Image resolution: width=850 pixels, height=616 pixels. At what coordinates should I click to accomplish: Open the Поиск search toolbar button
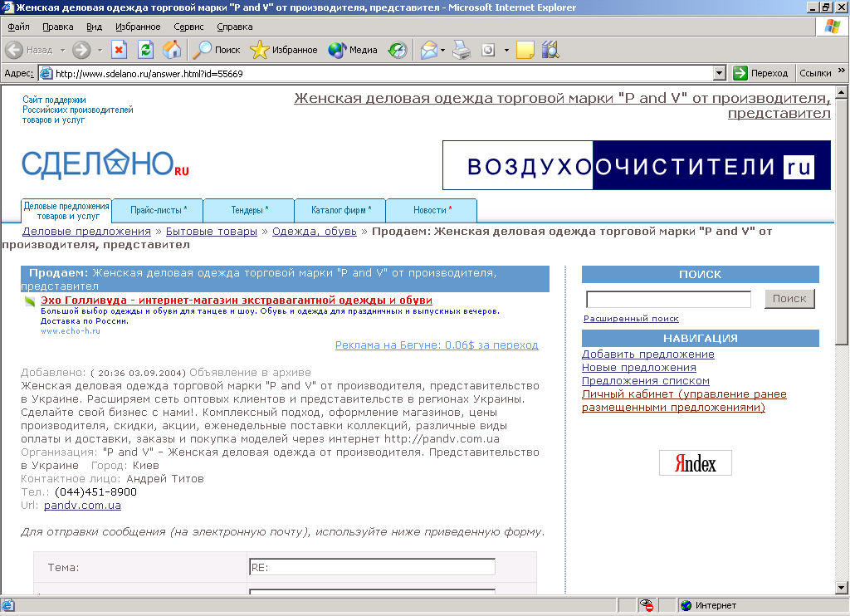217,50
